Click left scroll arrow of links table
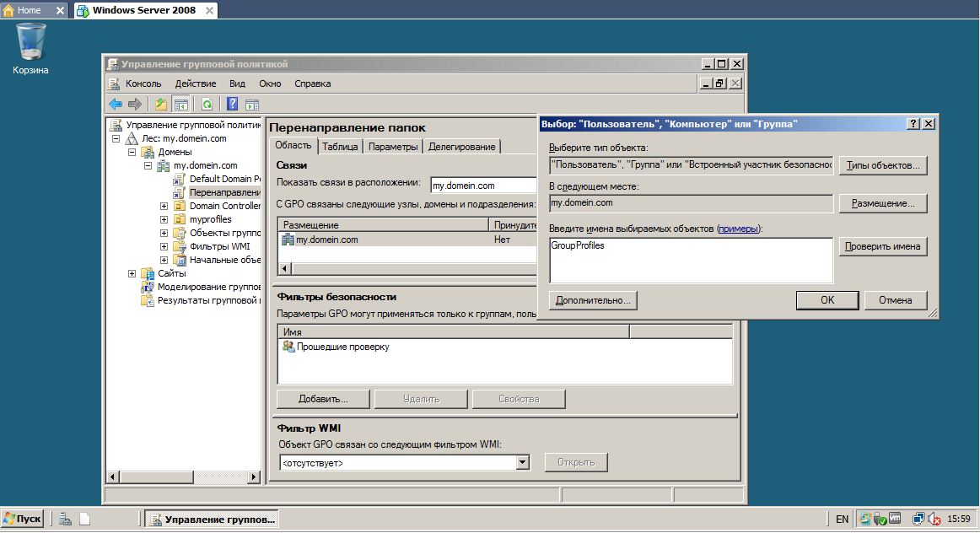980x533 pixels. pyautogui.click(x=285, y=269)
